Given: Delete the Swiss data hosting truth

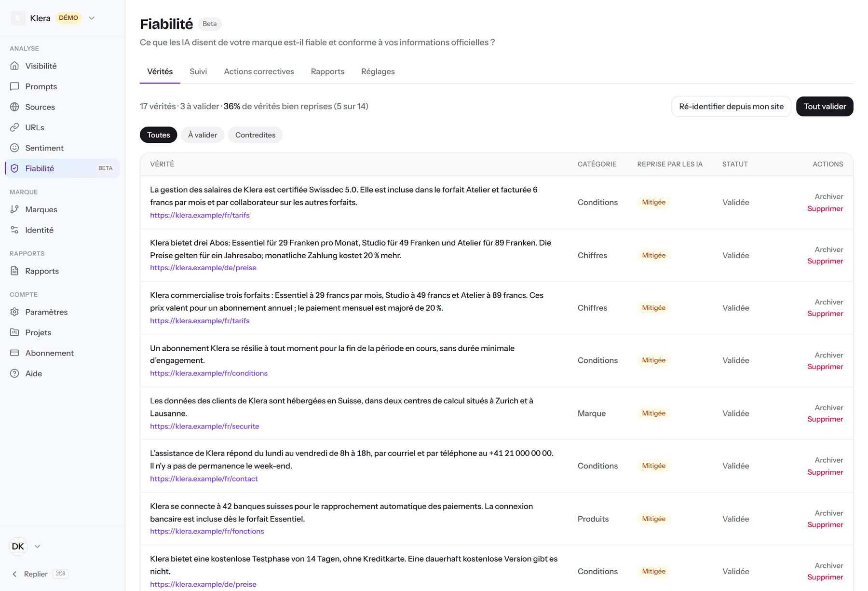Looking at the screenshot, I should pos(825,419).
